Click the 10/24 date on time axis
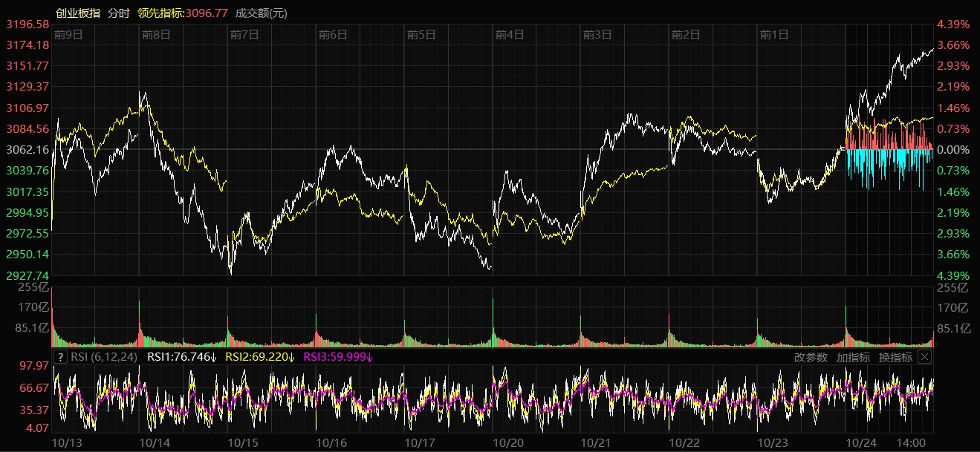 point(861,442)
